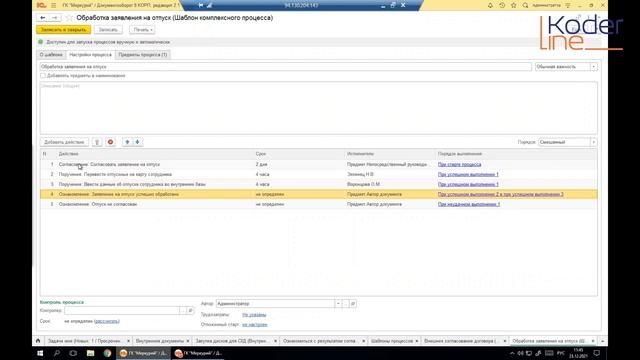The image size is (640, 360).
Task: Open the 1C main menu hamburger icon
Action: tap(53, 5)
